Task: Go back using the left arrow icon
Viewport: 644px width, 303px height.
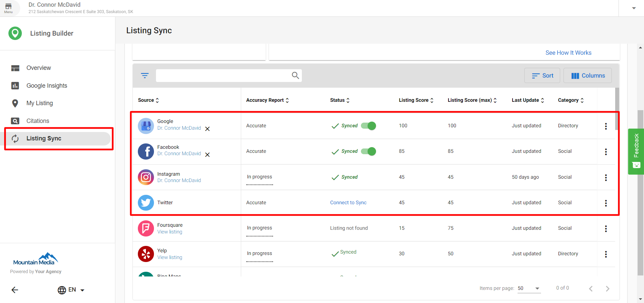Action: click(15, 290)
